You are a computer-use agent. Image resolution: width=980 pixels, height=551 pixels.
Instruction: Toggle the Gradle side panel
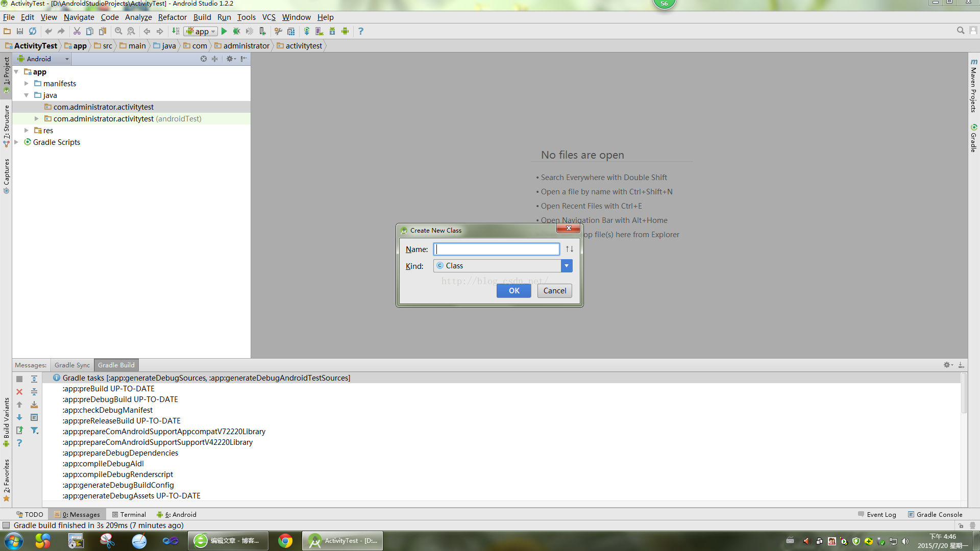[x=974, y=138]
